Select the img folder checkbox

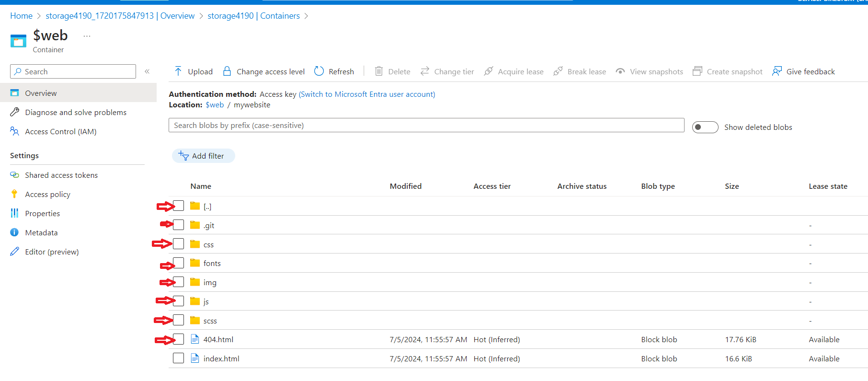tap(179, 282)
